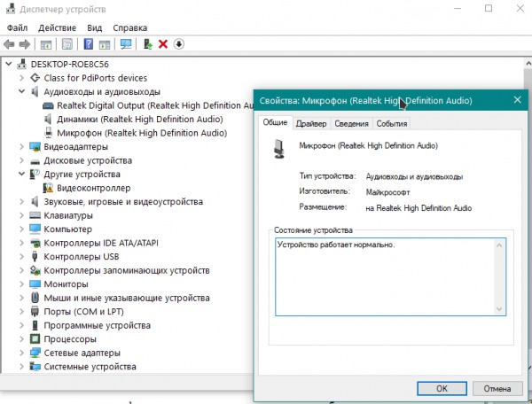
Task: Select Контроллеры запоминающих устройств row
Action: click(127, 270)
